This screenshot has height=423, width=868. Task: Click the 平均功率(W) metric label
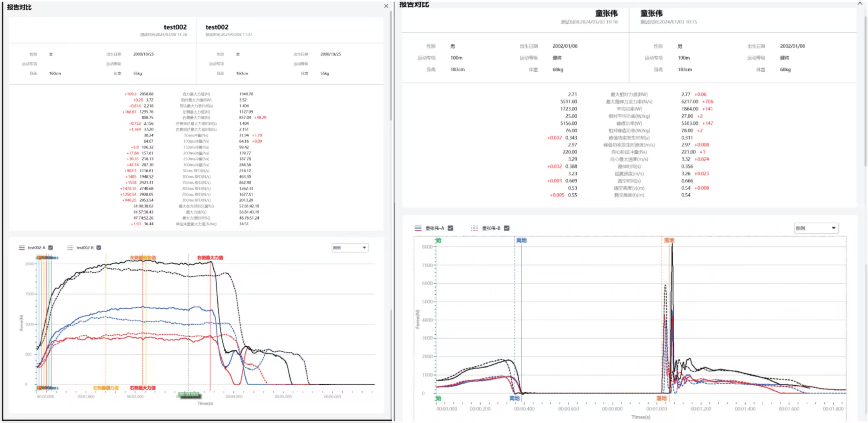[x=629, y=109]
